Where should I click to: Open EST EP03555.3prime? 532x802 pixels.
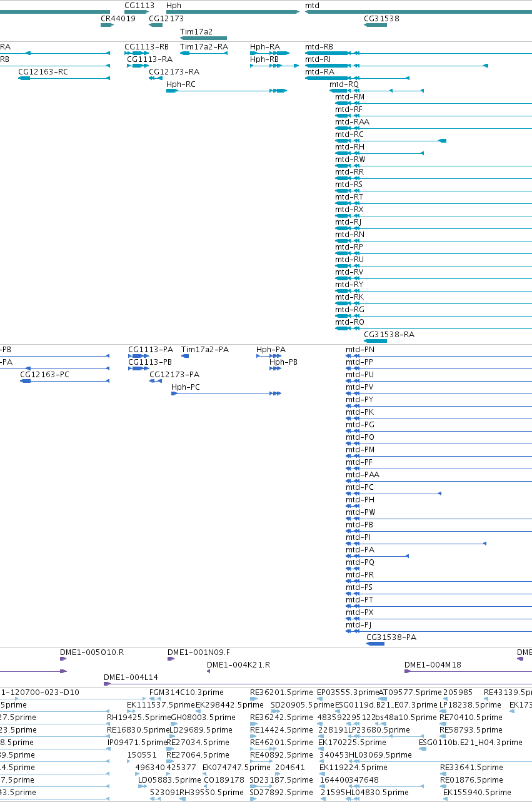[348, 692]
